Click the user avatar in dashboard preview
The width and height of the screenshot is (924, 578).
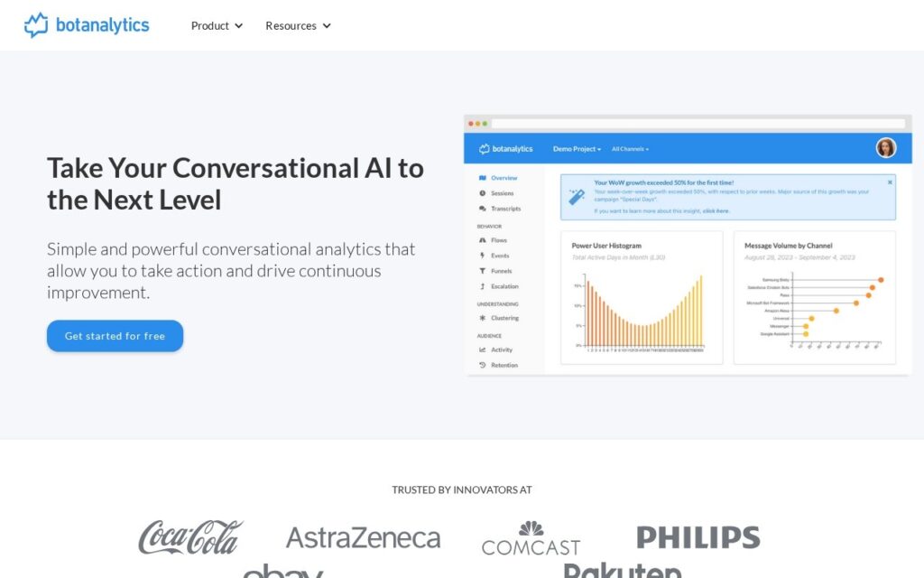(886, 148)
